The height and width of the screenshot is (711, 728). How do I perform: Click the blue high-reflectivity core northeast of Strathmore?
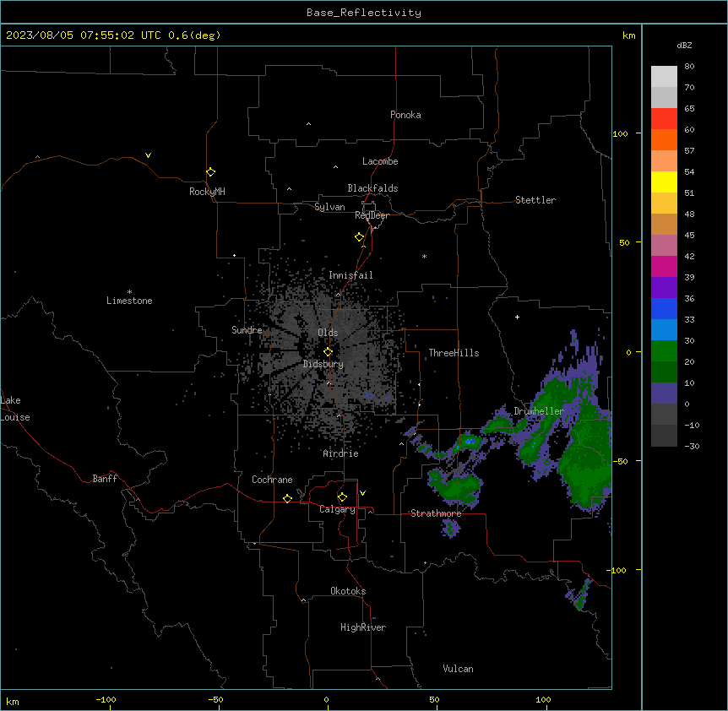click(x=470, y=442)
